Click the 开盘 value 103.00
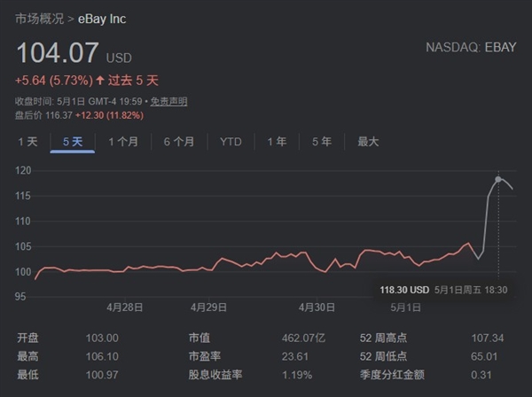 pyautogui.click(x=102, y=338)
